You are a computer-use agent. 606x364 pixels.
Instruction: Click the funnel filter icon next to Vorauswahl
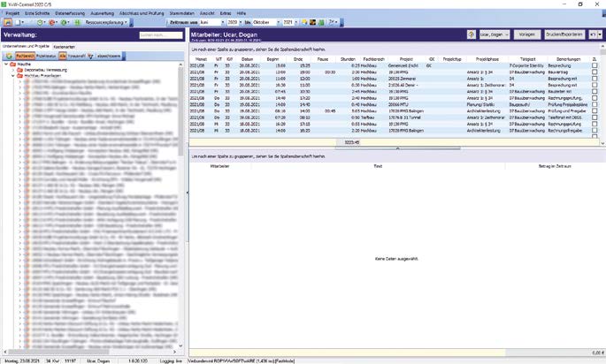[x=90, y=56]
